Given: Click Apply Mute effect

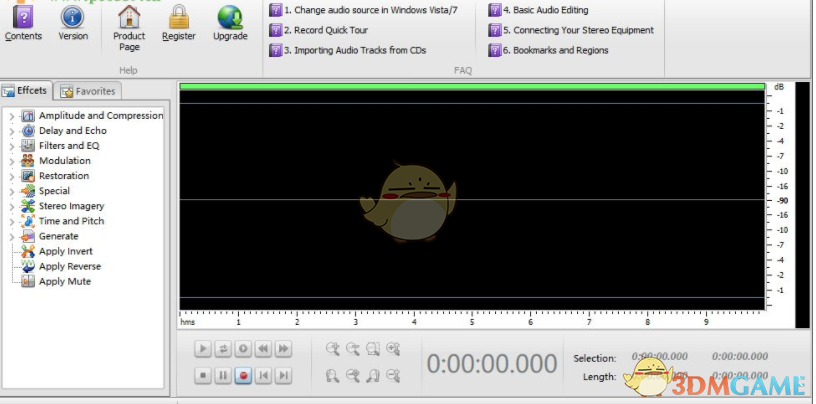Looking at the screenshot, I should point(65,282).
